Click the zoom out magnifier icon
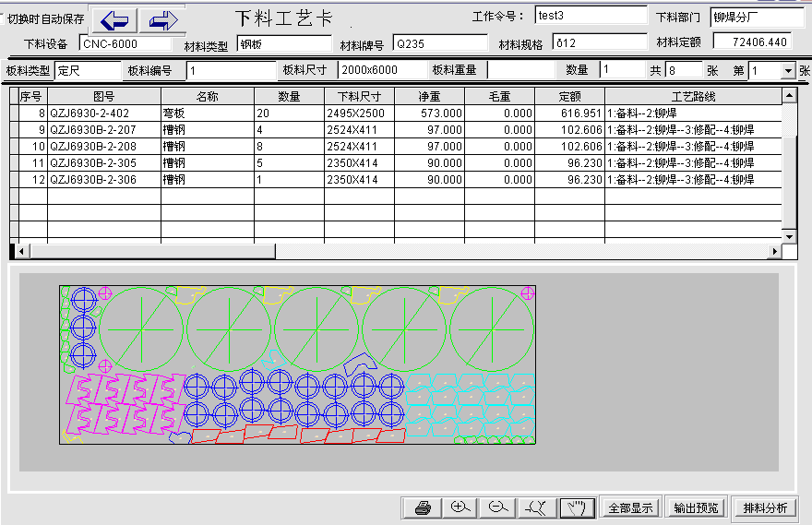Image resolution: width=812 pixels, height=525 pixels. pyautogui.click(x=498, y=507)
